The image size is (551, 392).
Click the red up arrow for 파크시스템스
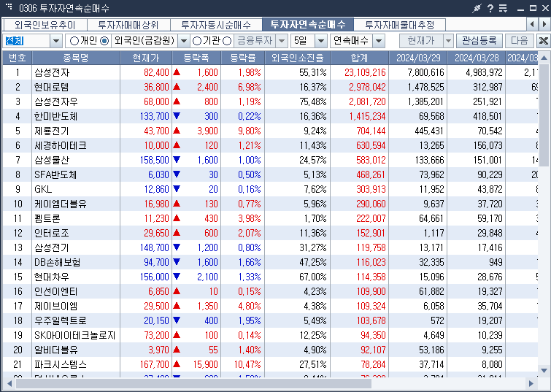[177, 364]
